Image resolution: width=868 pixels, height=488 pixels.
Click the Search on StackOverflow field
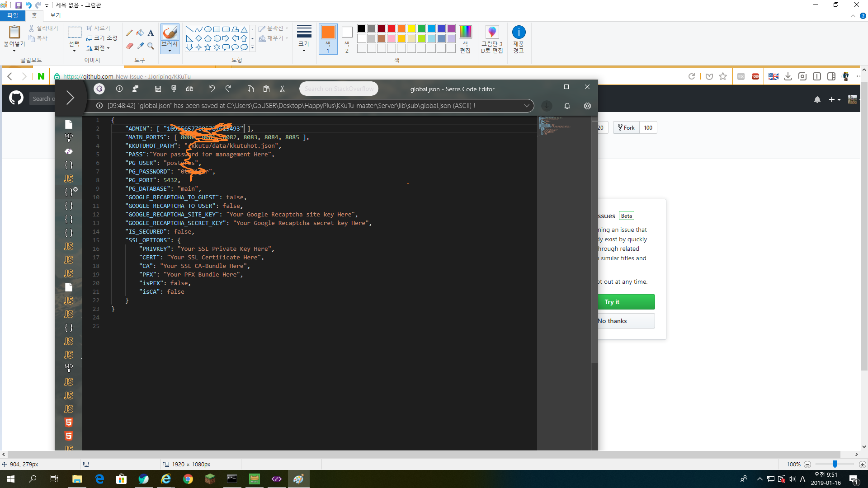tap(339, 89)
